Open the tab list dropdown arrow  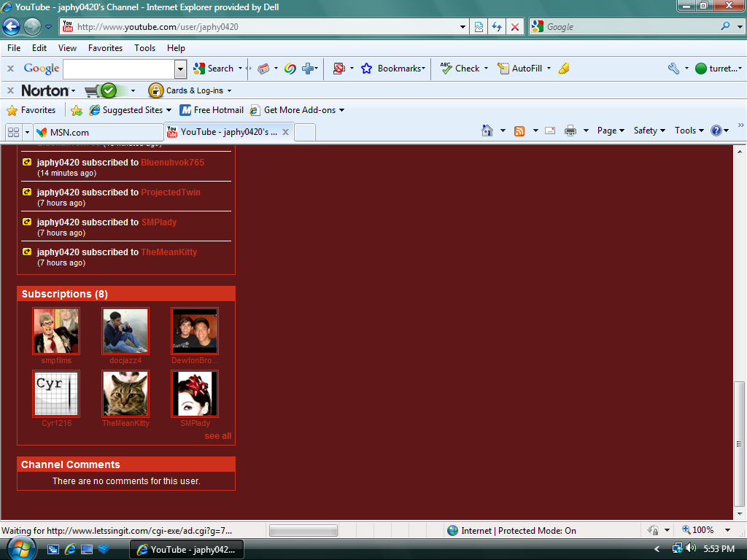coord(27,132)
